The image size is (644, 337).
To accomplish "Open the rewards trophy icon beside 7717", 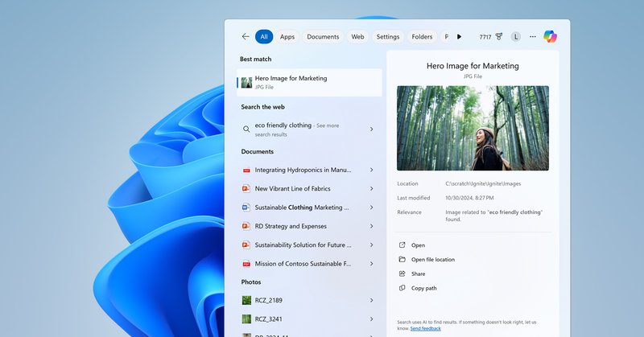I will pyautogui.click(x=499, y=36).
